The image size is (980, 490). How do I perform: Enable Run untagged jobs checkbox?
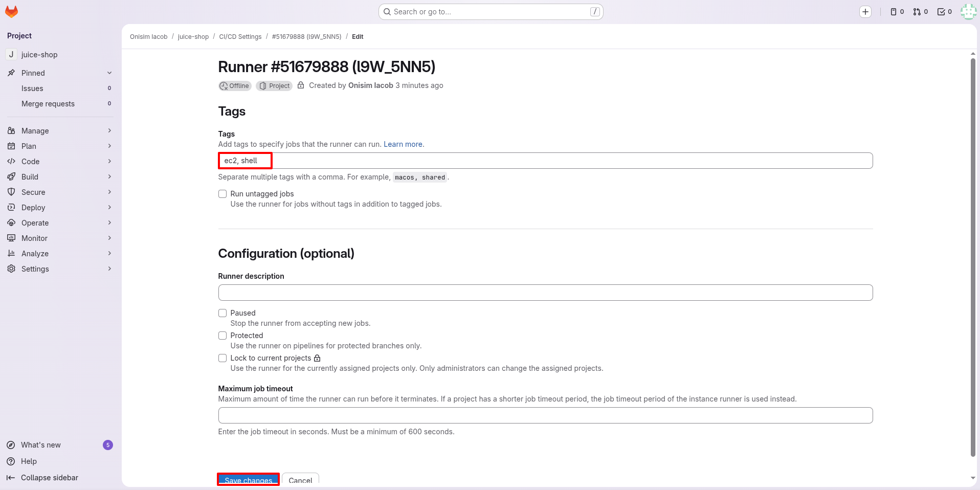tap(222, 194)
